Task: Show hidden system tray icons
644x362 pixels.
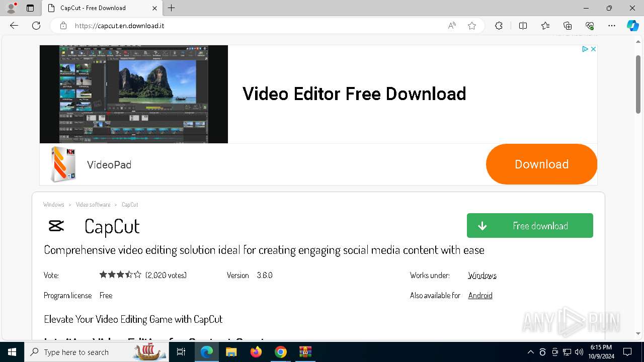Action: point(530,352)
